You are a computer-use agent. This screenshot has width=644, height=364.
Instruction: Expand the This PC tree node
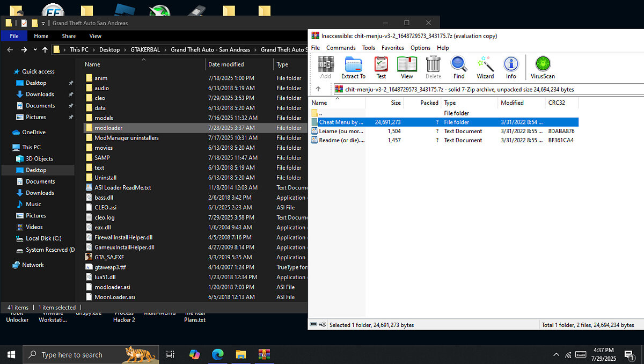click(x=6, y=147)
